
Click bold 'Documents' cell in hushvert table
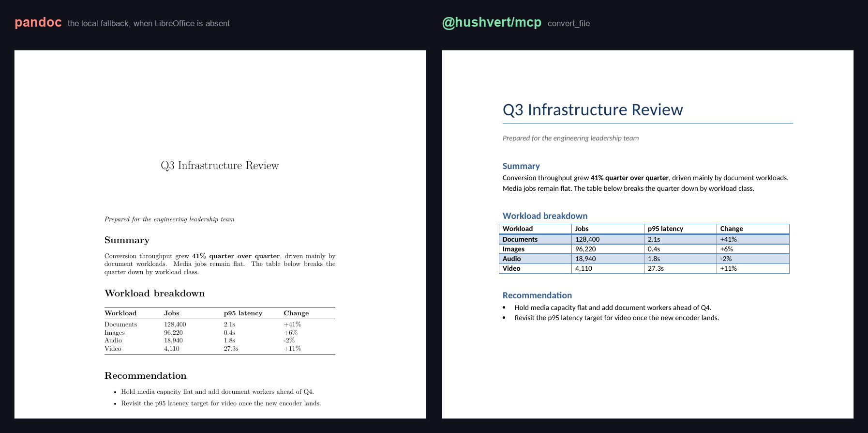click(535, 239)
